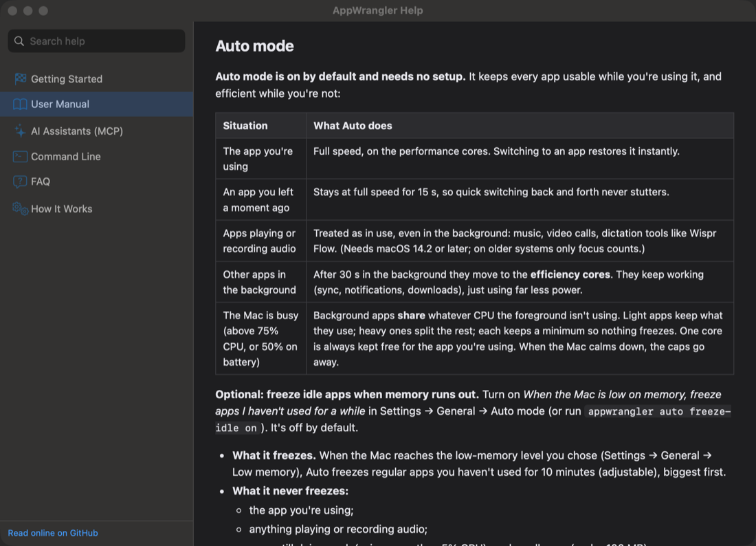Click 'anything playing or recording audio;' sub-bullet
The image size is (756, 546).
[338, 529]
